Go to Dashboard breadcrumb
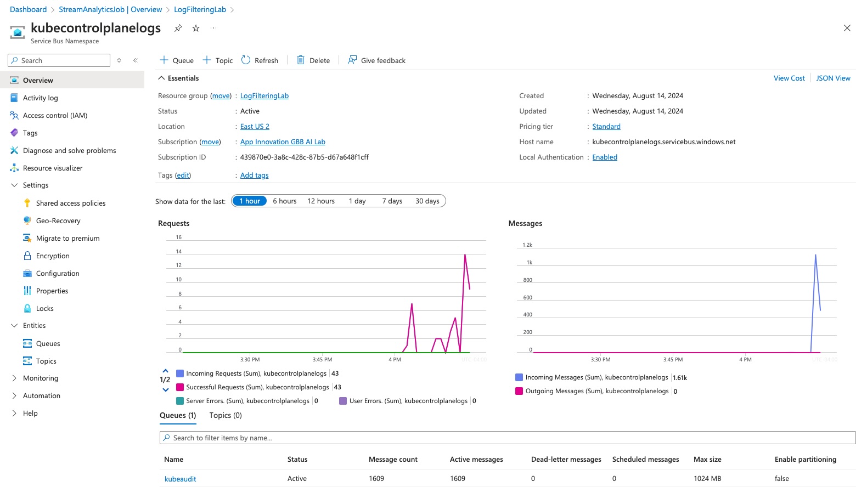 coord(28,9)
